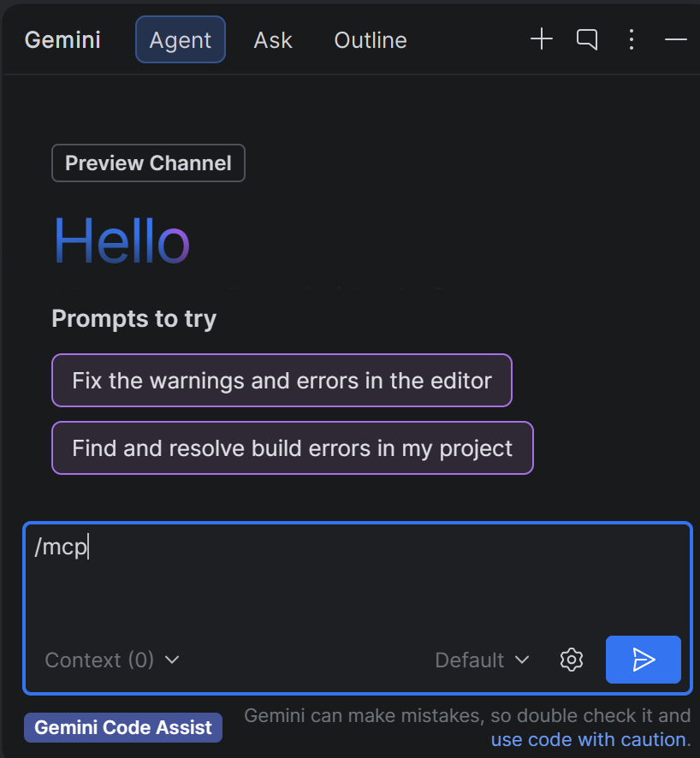Choose 'Find and resolve build errors in my project'
Image resolution: width=700 pixels, height=758 pixels.
click(x=293, y=448)
